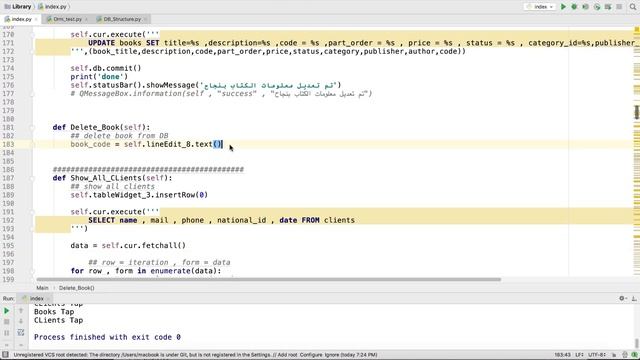Screen dimensions: 640x360
Task: Click the concurrency diagram icon in top toolbar
Action: pyautogui.click(x=608, y=7)
